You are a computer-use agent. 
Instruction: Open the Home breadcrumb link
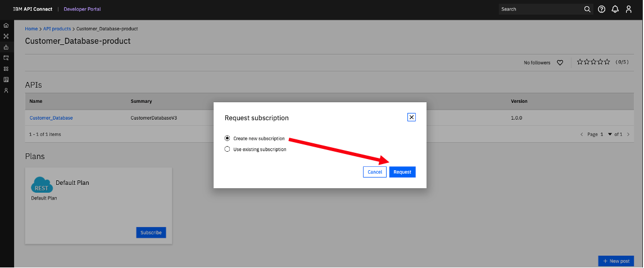[31, 29]
